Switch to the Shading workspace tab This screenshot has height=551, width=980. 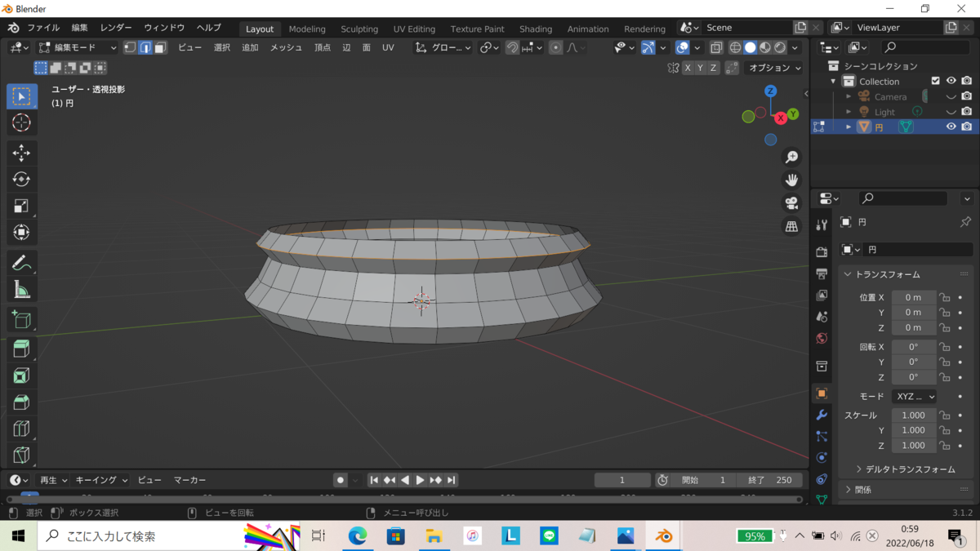point(536,29)
